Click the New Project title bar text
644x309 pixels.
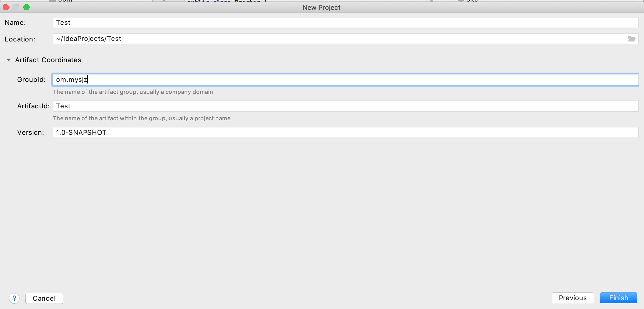pos(321,8)
